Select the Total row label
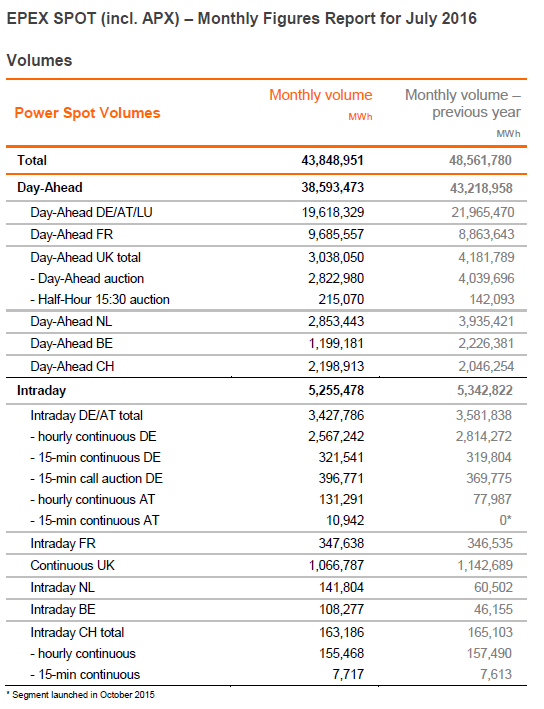This screenshot has height=709, width=544. coord(32,161)
